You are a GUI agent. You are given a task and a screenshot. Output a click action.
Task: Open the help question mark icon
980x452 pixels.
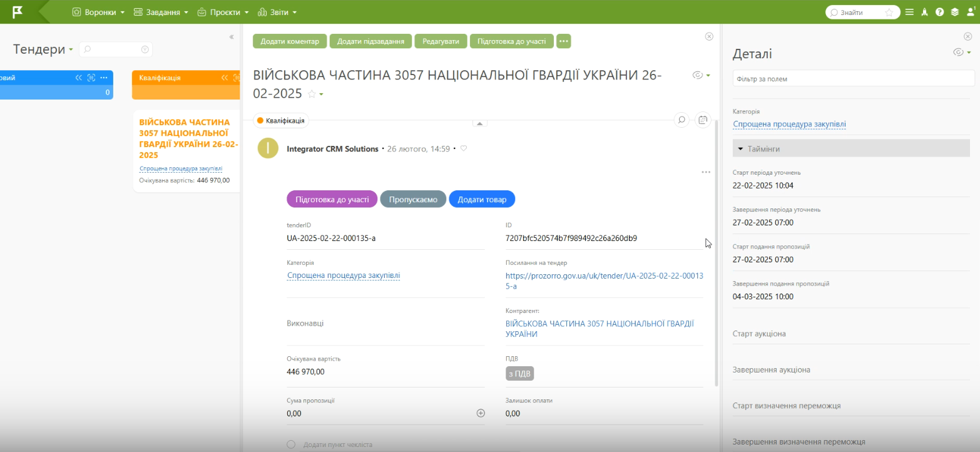click(x=939, y=12)
